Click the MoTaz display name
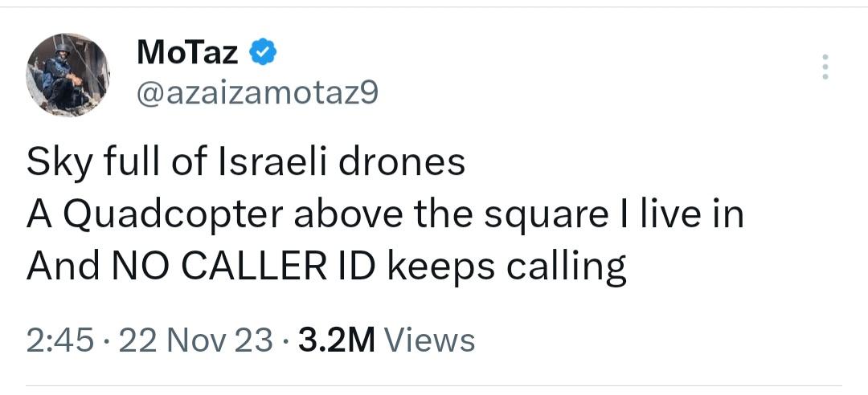Screen dimensions: 868x395 pos(188,53)
